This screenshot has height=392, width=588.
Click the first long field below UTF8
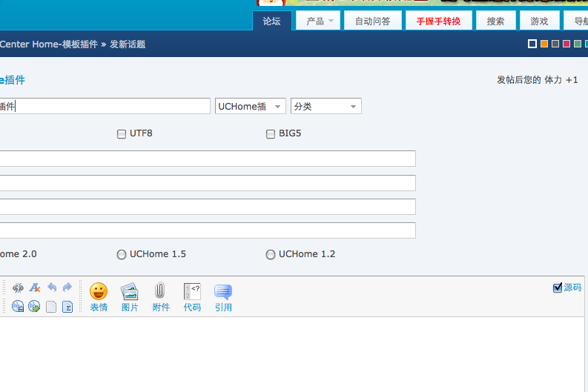208,159
